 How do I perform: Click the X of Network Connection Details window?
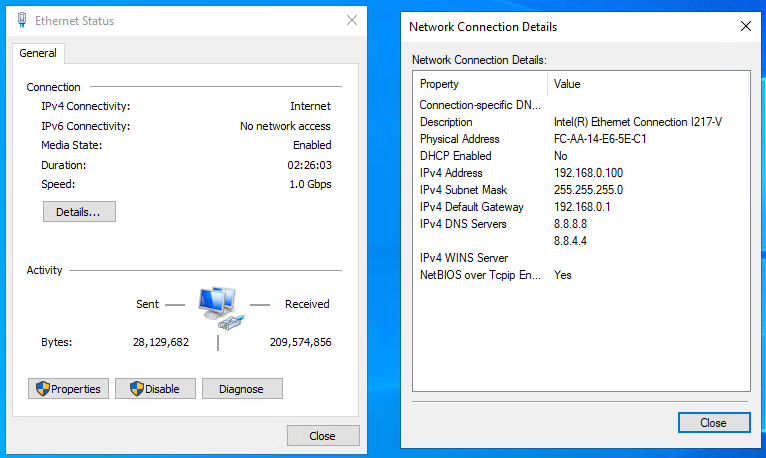pos(745,26)
